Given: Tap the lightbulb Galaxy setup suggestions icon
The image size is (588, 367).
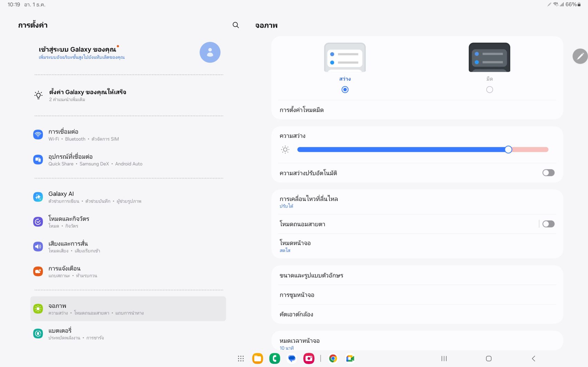Looking at the screenshot, I should pos(38,95).
